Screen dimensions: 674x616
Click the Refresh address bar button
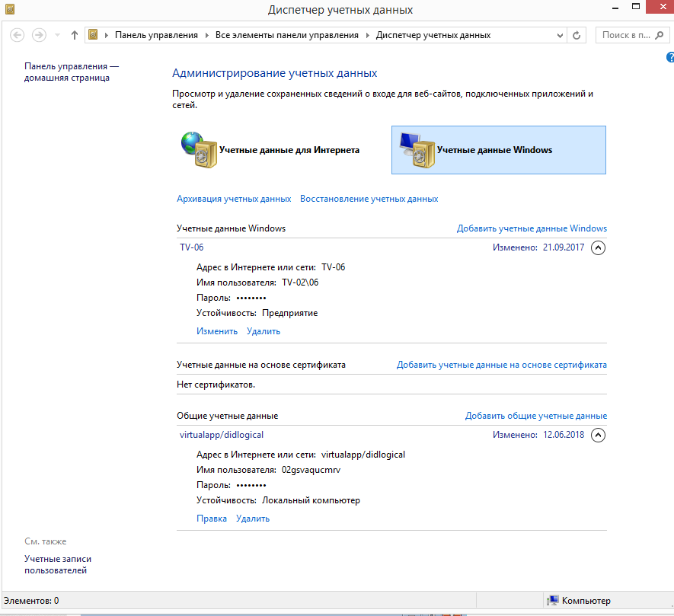tap(577, 35)
